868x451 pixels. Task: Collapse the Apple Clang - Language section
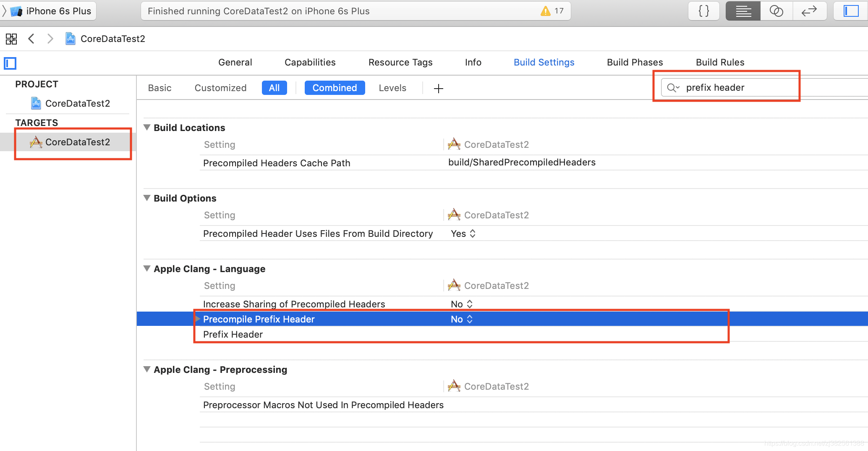click(147, 268)
